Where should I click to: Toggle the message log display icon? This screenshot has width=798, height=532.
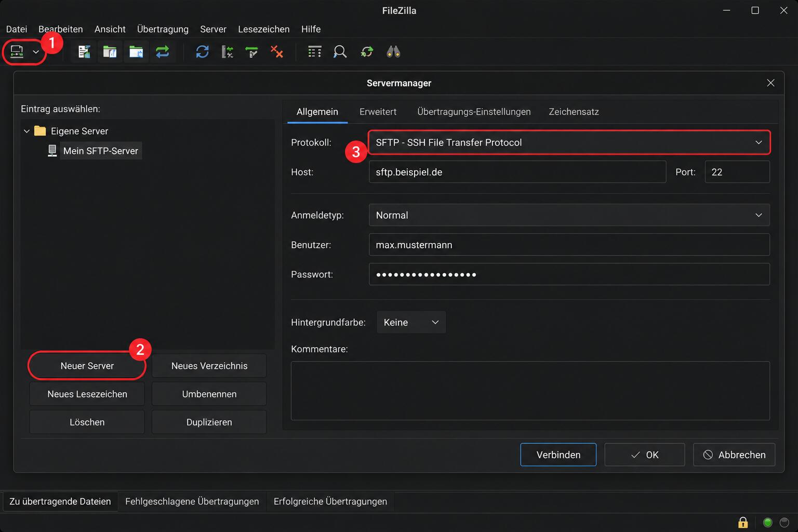84,52
